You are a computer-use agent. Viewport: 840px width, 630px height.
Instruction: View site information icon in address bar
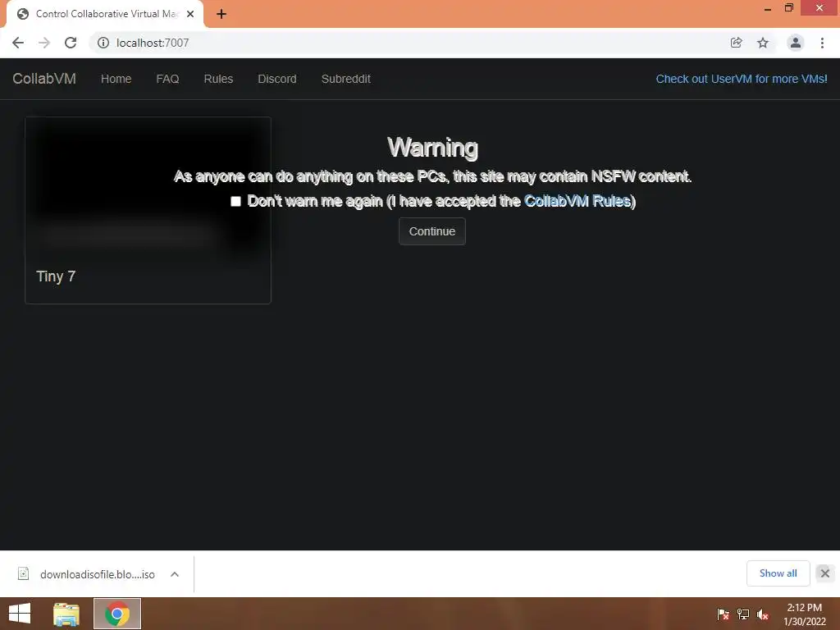click(x=103, y=43)
